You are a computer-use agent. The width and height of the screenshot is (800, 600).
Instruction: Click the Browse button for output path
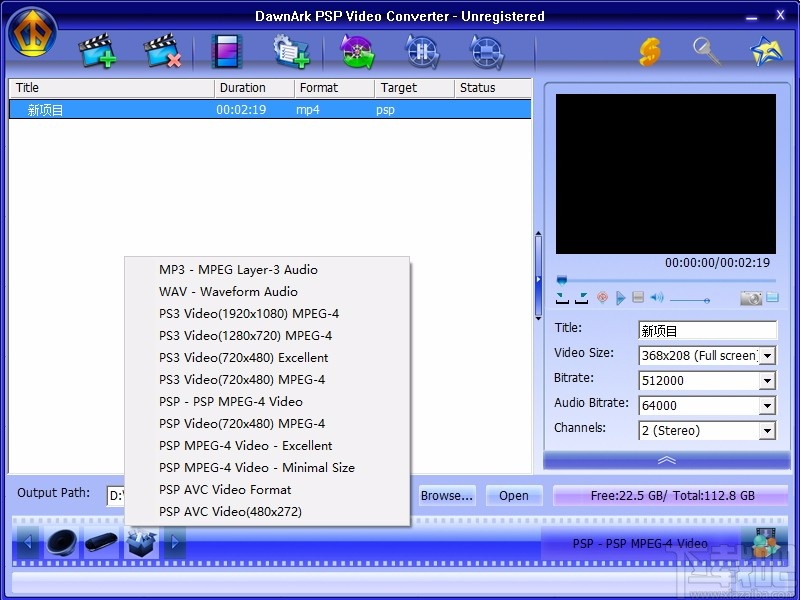click(x=446, y=495)
